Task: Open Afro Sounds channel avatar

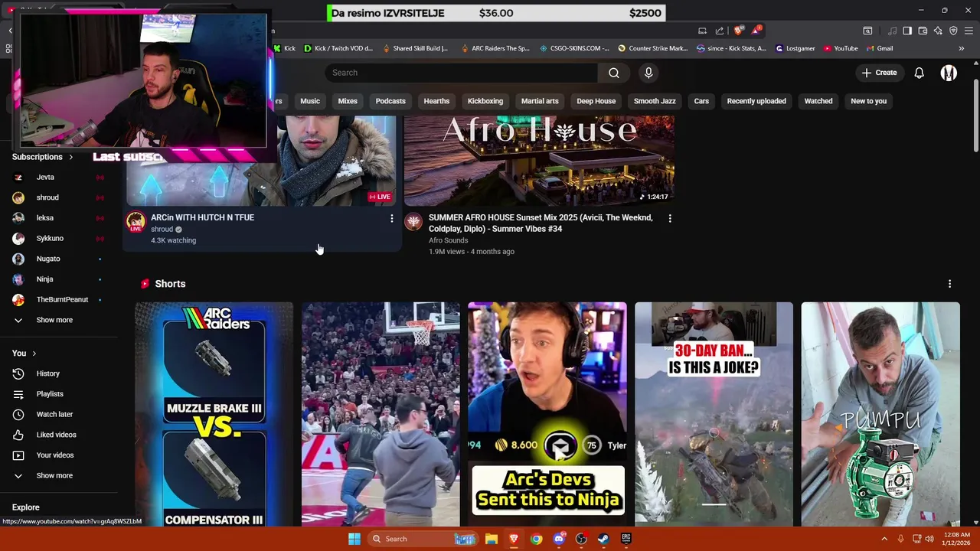Action: tap(413, 222)
